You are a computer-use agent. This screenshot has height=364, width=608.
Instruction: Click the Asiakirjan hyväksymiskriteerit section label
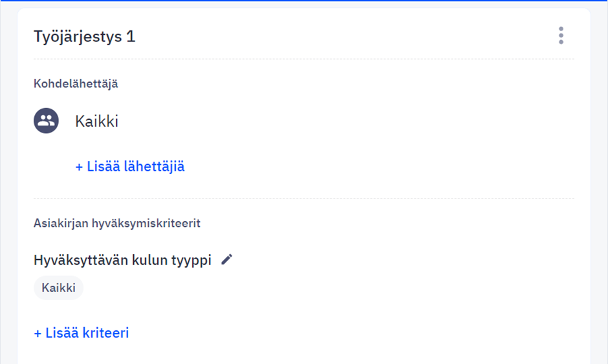pos(116,223)
